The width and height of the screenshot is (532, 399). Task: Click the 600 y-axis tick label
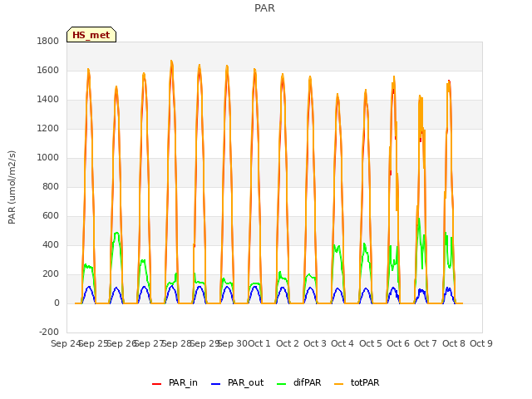51,216
